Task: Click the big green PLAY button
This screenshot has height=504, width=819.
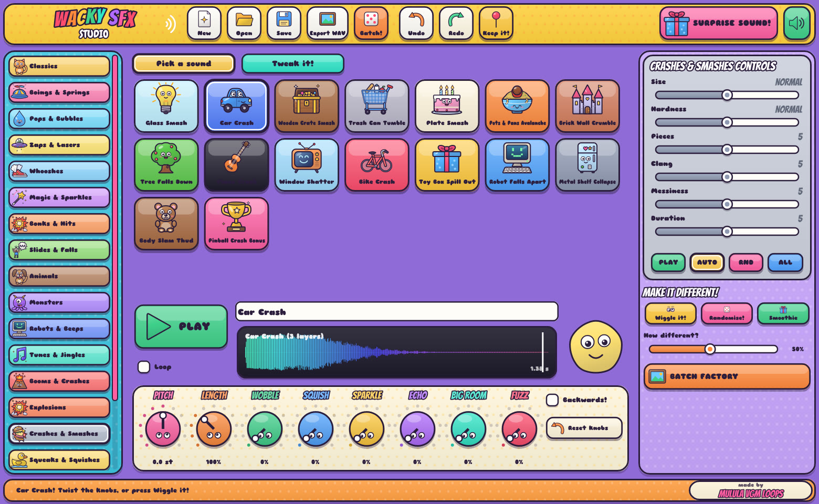Action: [x=181, y=327]
